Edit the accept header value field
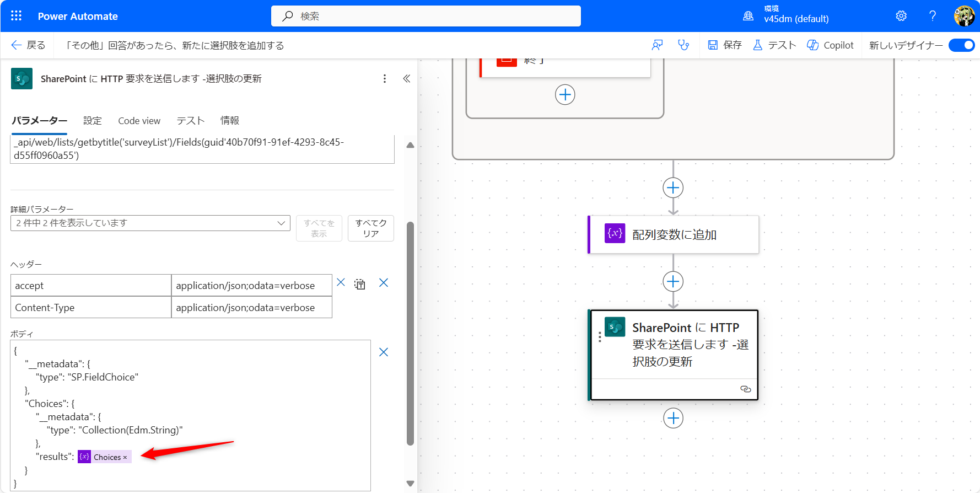Screen dimensions: 980x493 click(x=252, y=285)
